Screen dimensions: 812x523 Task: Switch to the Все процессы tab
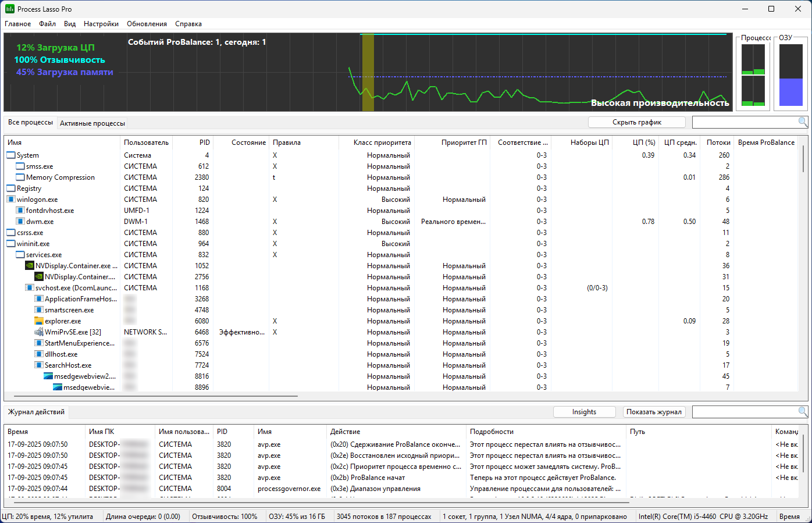30,123
